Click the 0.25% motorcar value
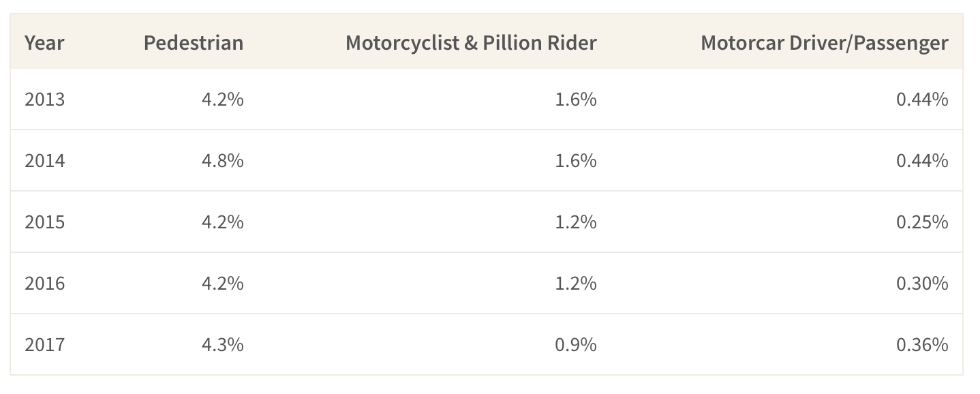Image resolution: width=980 pixels, height=394 pixels. pyautogui.click(x=923, y=222)
